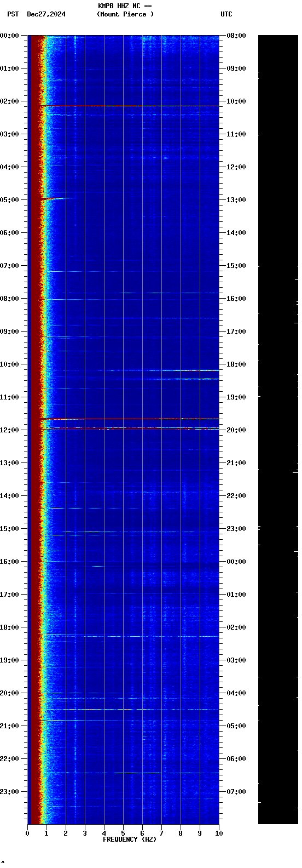Image resolution: width=302 pixels, height=868 pixels.
Task: Click PST axis time label '17:00'
Action: click(x=10, y=595)
